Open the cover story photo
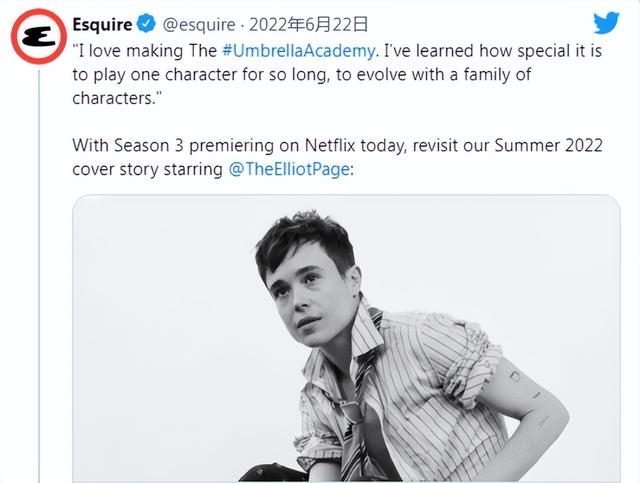The height and width of the screenshot is (483, 640). pos(346,338)
